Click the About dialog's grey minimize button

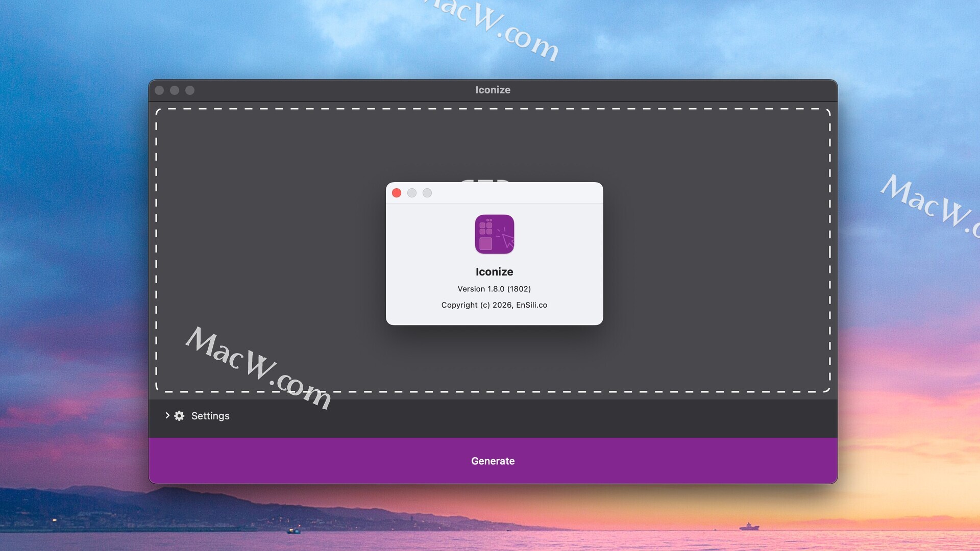point(412,193)
